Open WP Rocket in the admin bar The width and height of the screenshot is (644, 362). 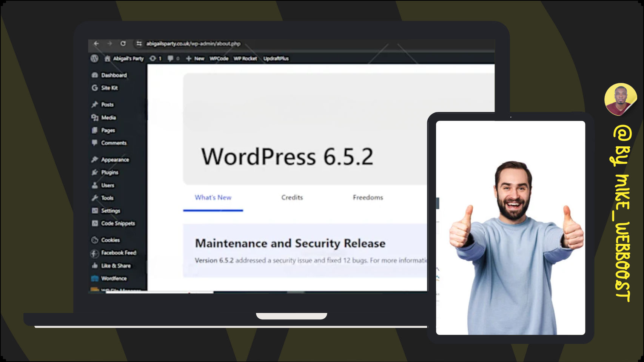(245, 58)
